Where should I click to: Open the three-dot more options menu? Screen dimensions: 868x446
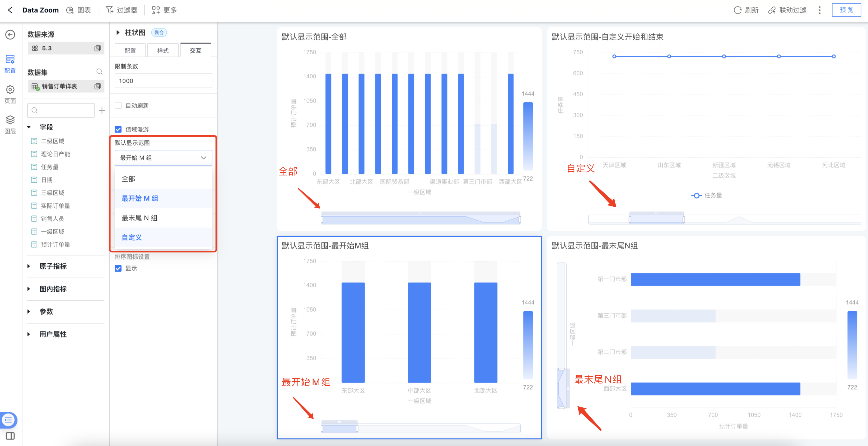click(819, 10)
